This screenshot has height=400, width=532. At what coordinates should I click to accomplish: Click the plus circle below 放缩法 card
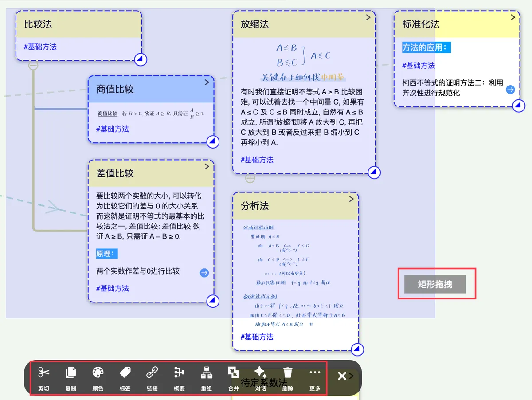coord(250,178)
